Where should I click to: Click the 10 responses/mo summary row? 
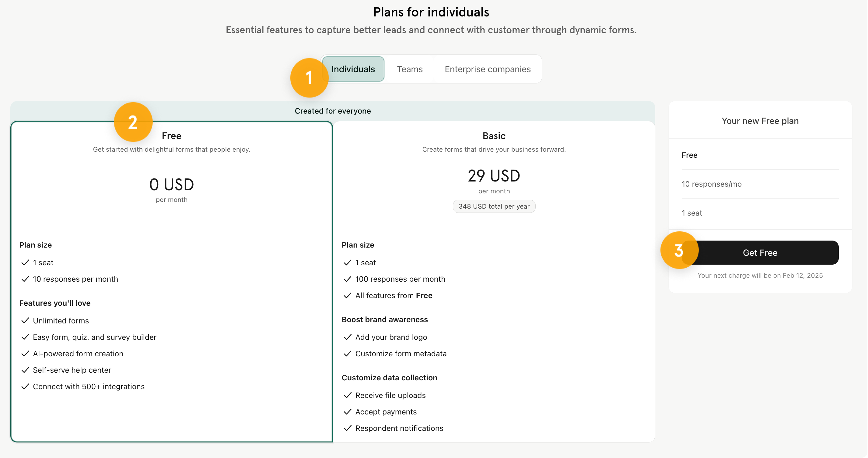pos(760,184)
